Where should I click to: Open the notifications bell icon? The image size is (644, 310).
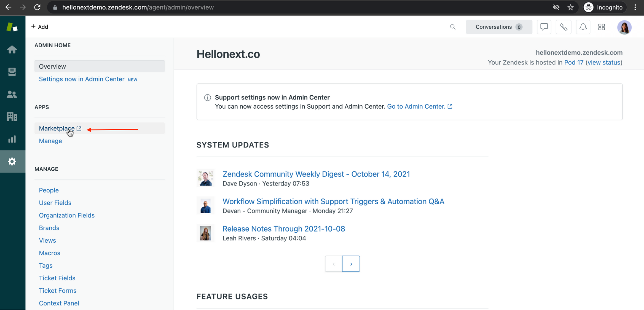583,27
